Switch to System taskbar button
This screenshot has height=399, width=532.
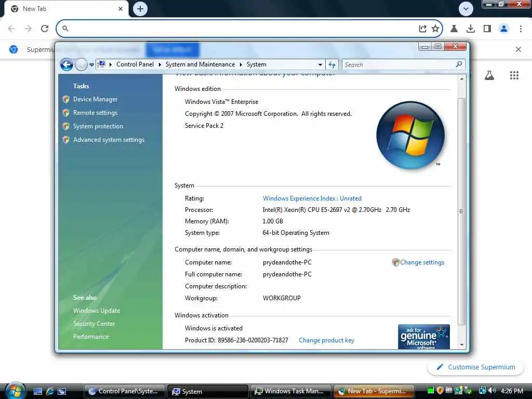pyautogui.click(x=208, y=391)
